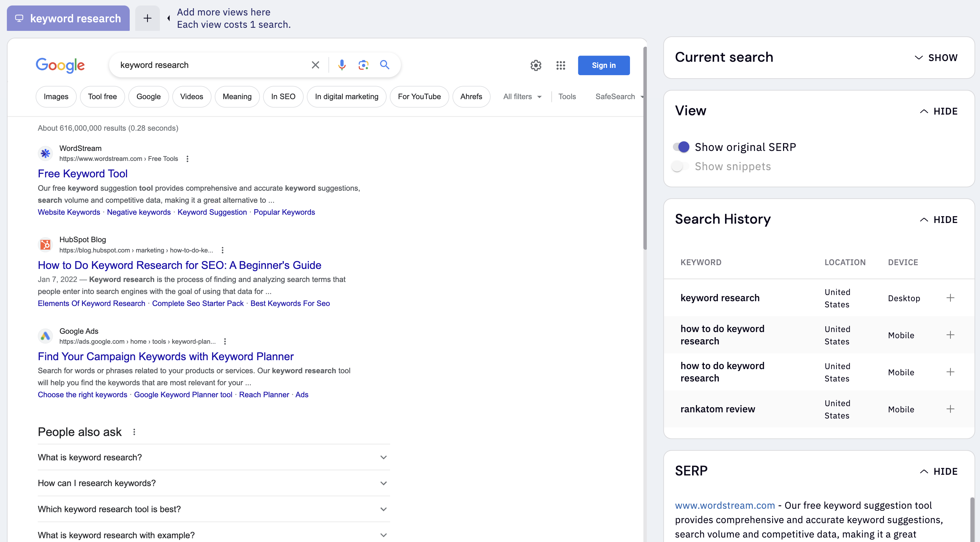The image size is (980, 542).
Task: Open the SafeSearch dropdown
Action: pos(619,97)
